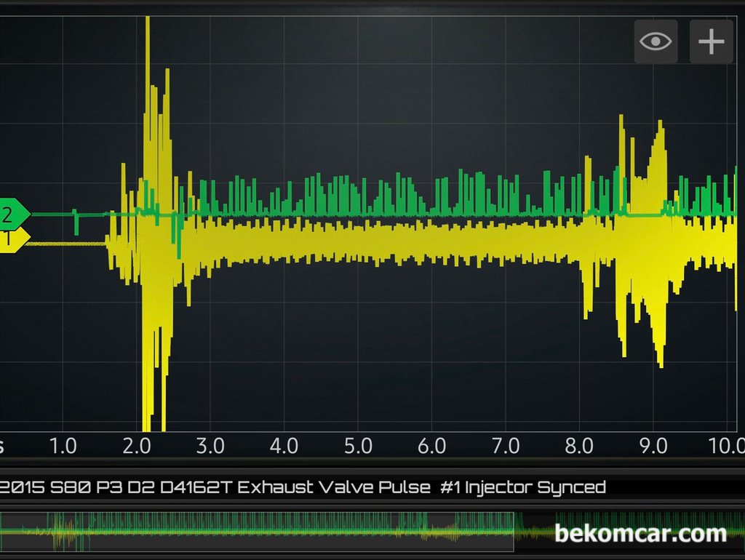Screen dimensions: 745x560
Task: Click the 8.0 time axis label
Action: (579, 445)
